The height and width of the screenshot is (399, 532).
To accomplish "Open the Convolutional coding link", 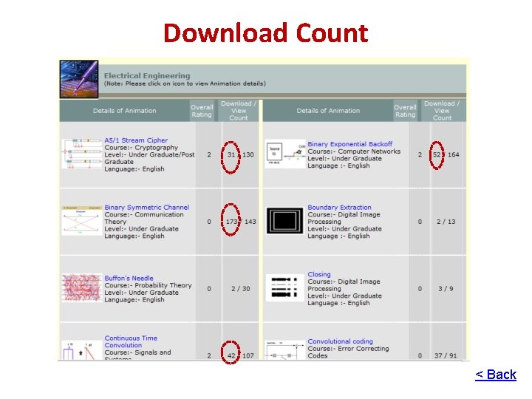I will [x=340, y=341].
